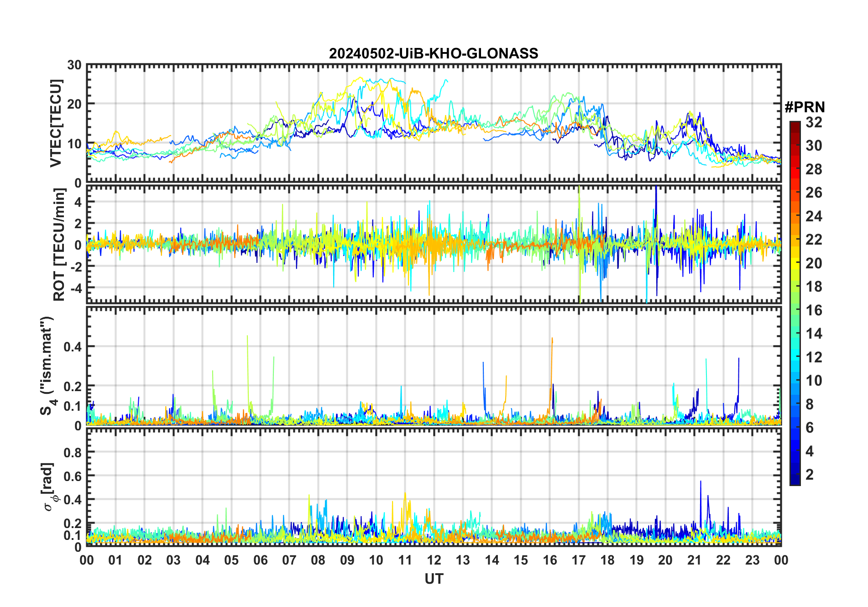Click the S4 ("ism.mat") y-axis label

(x=47, y=366)
